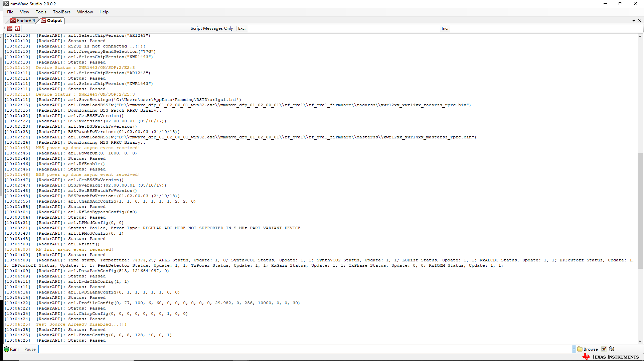Screen dimensions: 644x361
Task: Click the output scrollbar down arrow
Action: tap(640, 341)
